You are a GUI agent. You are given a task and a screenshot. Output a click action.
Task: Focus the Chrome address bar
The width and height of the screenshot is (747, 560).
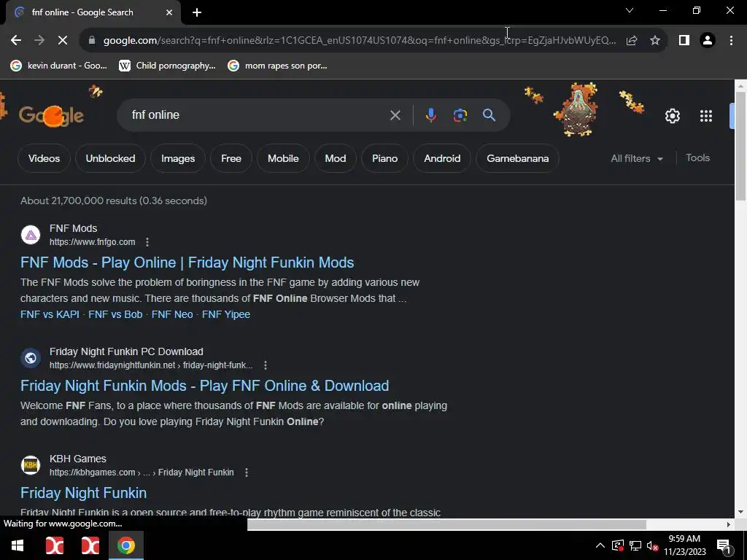[x=360, y=41]
